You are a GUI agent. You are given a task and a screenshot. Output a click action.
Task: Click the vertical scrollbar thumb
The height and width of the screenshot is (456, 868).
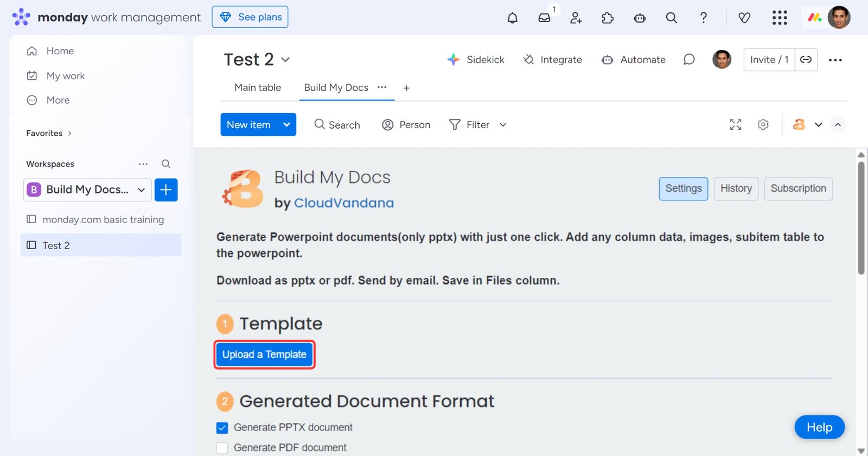861,217
